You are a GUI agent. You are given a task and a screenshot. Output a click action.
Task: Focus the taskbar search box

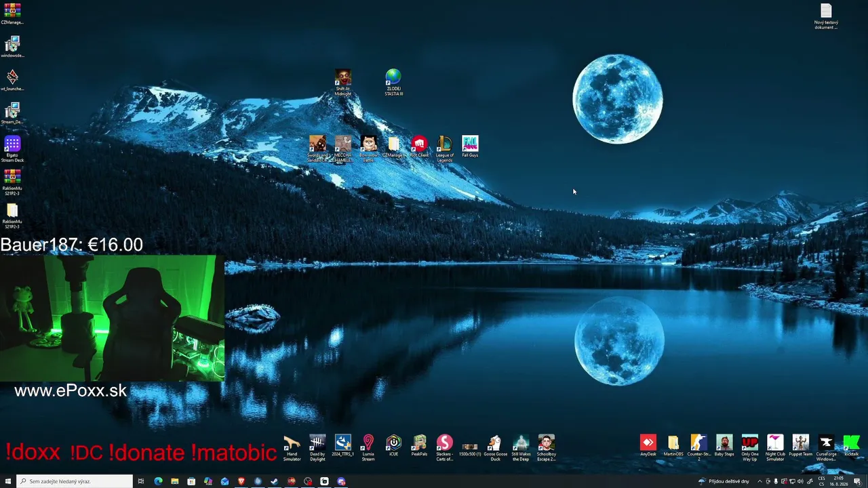75,481
